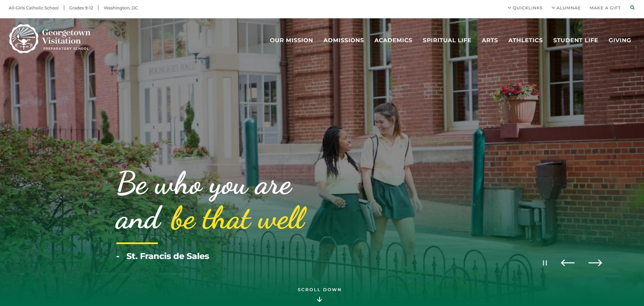Expand the Alumnae dropdown
The image size is (644, 306).
566,8
